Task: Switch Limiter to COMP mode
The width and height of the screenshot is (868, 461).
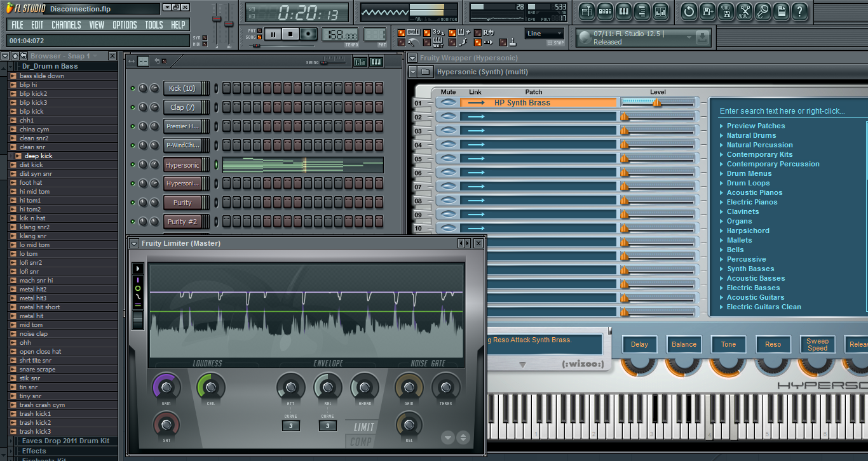Action: (x=360, y=441)
